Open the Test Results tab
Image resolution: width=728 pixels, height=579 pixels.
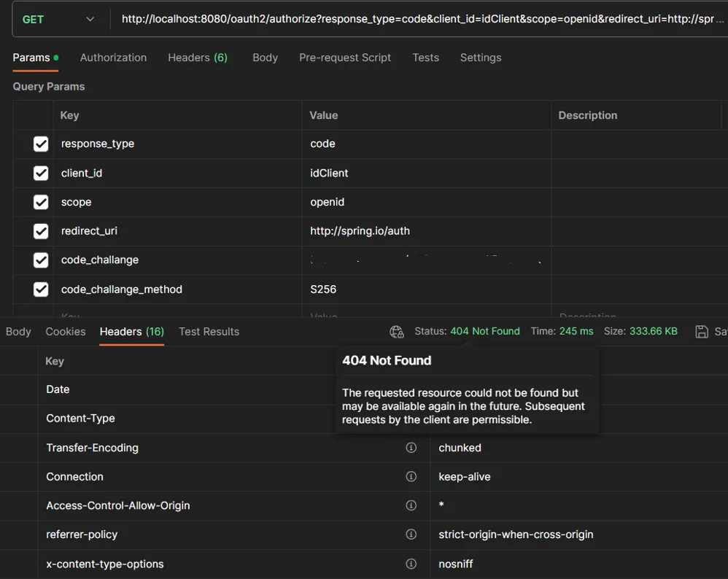click(x=209, y=332)
